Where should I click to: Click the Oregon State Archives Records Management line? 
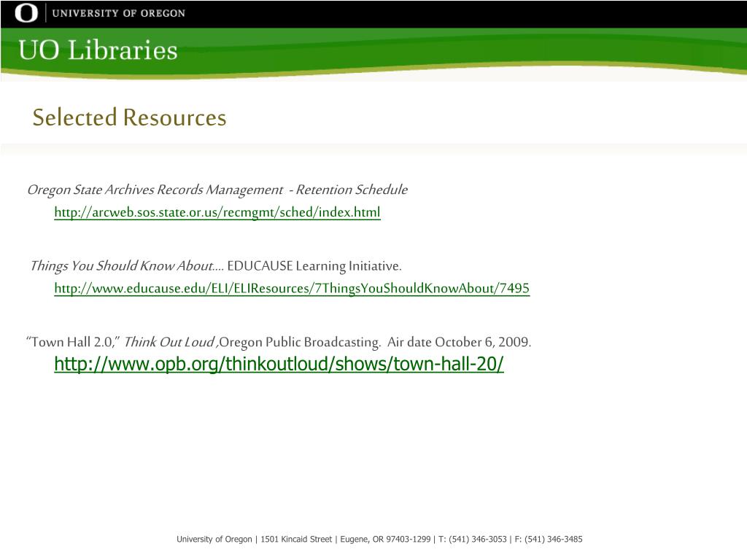point(217,190)
